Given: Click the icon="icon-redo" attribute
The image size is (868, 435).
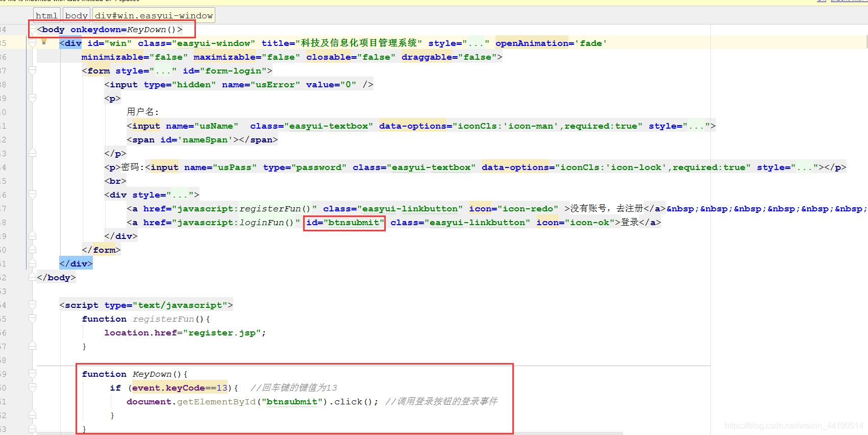Looking at the screenshot, I should 513,209.
